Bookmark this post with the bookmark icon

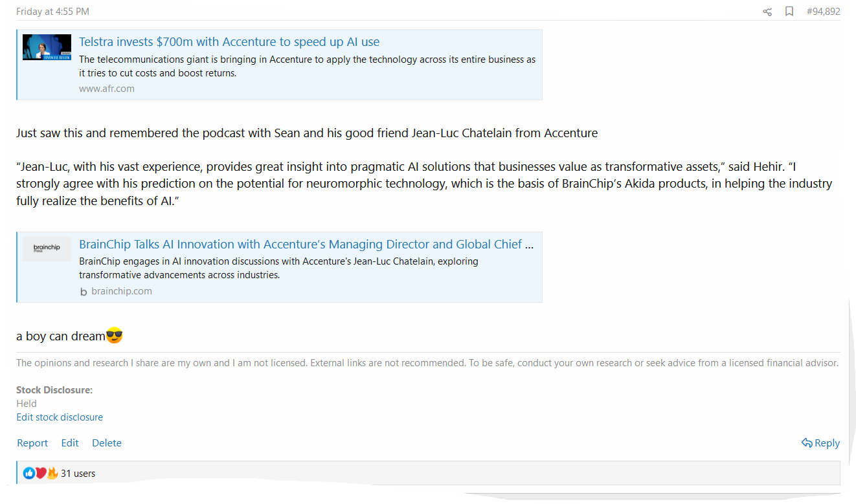click(789, 12)
